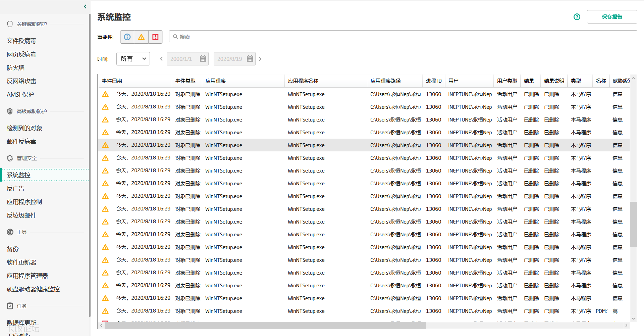Sort by 应用程序名称 column header

326,81
